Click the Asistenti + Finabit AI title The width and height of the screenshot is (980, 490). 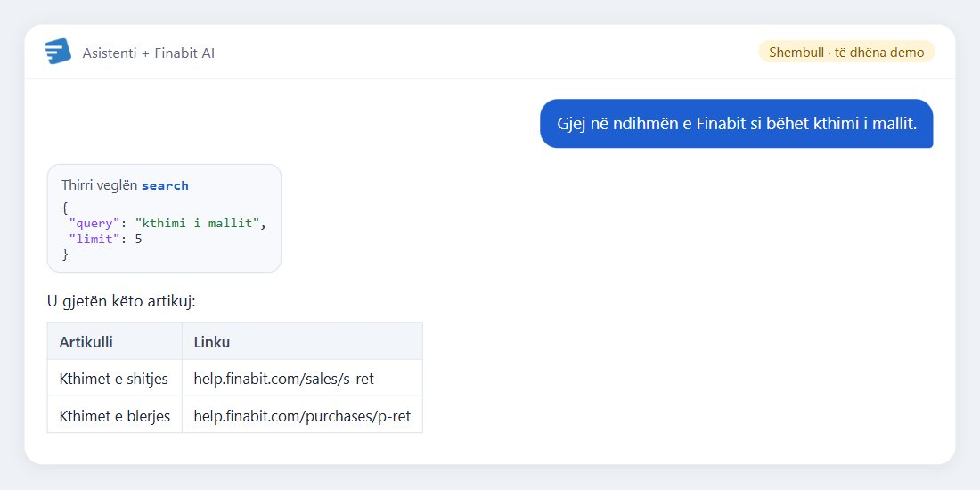coord(148,53)
